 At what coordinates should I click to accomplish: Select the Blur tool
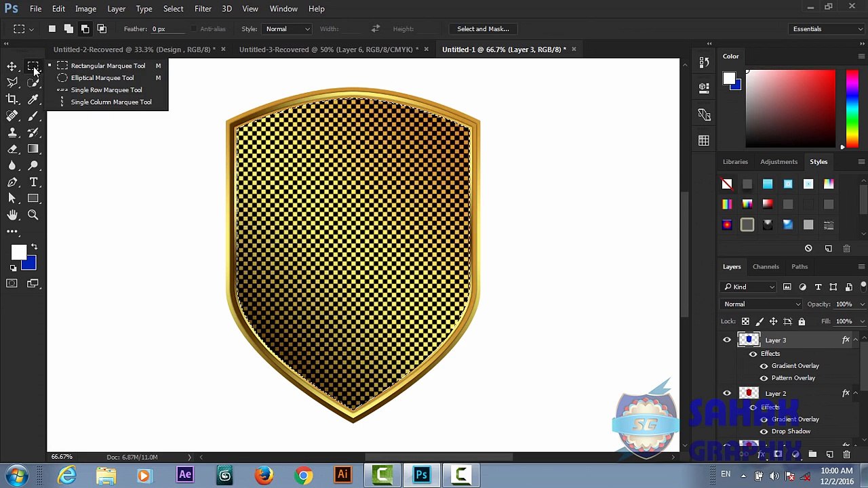[x=12, y=165]
